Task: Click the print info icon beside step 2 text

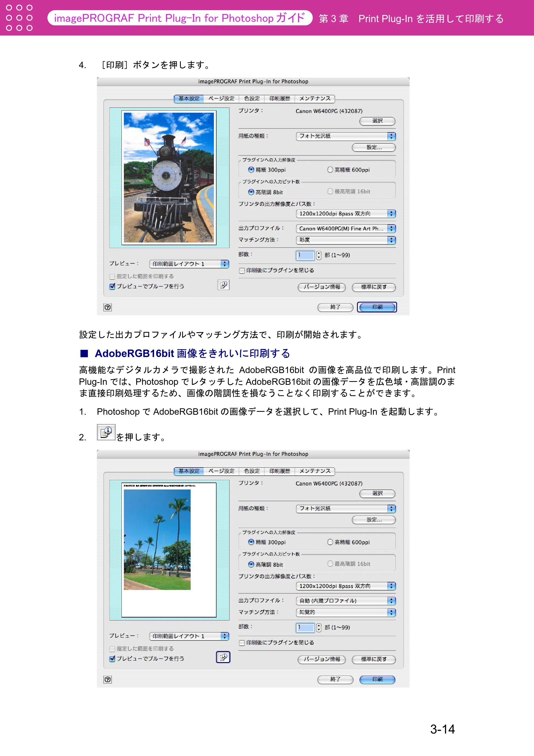Action: [106, 432]
